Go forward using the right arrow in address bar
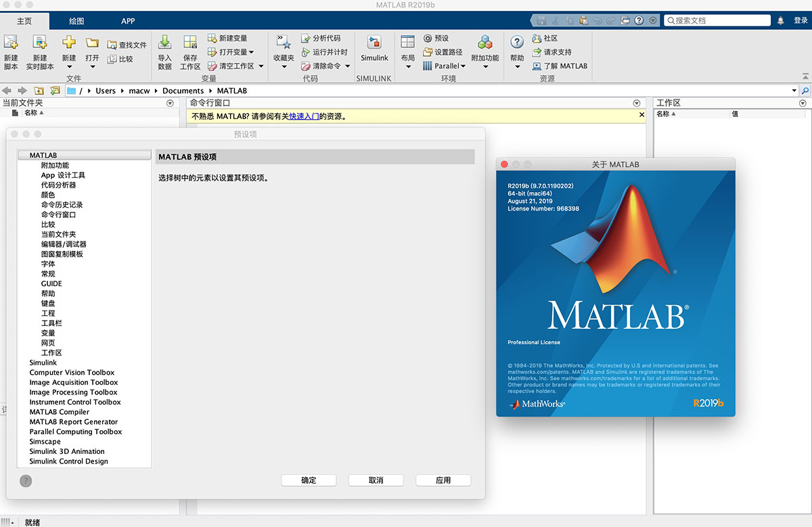Screen dimensions: 812x527 click(22, 91)
